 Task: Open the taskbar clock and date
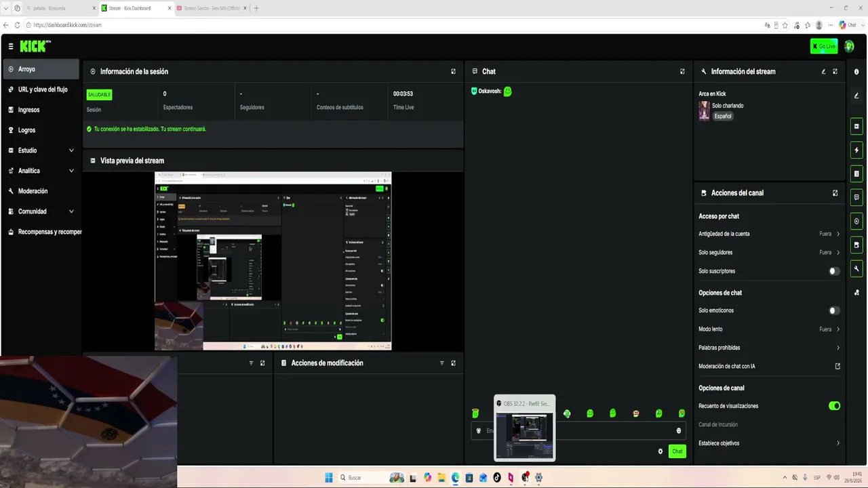coord(852,477)
